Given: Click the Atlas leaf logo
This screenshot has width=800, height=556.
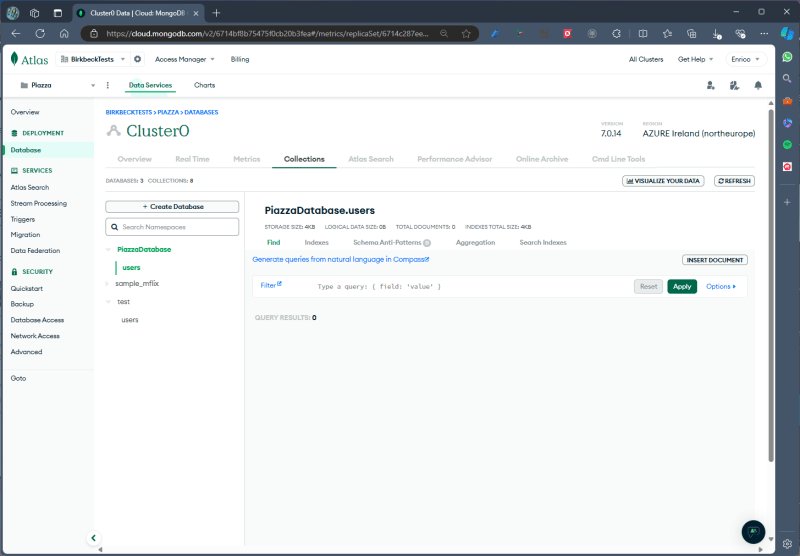Looking at the screenshot, I should 14,59.
